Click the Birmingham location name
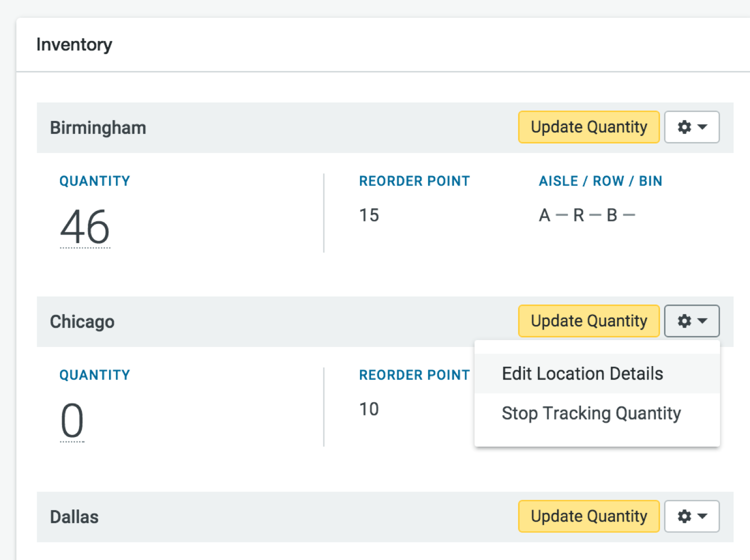This screenshot has height=560, width=750. [98, 128]
